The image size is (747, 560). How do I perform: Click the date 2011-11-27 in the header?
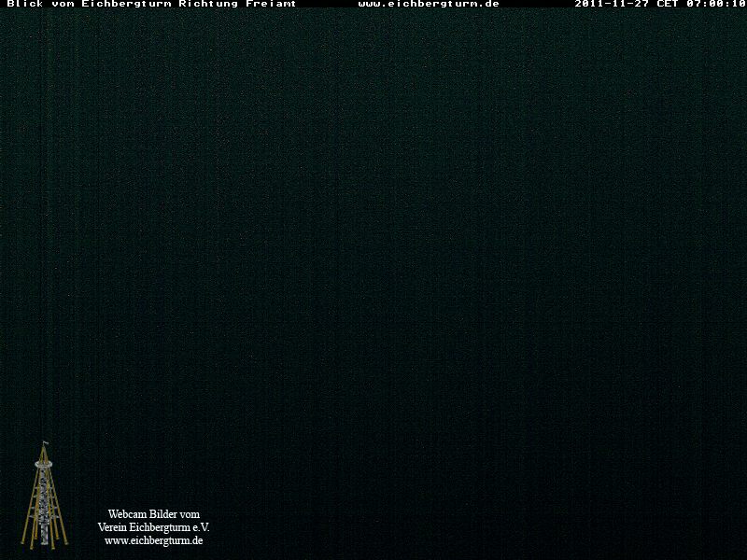612,5
